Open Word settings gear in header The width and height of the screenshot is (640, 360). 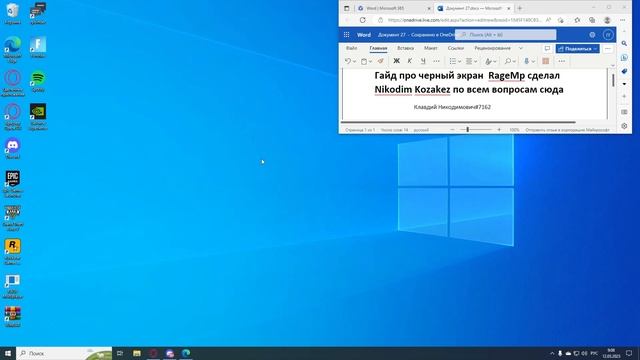coord(592,35)
